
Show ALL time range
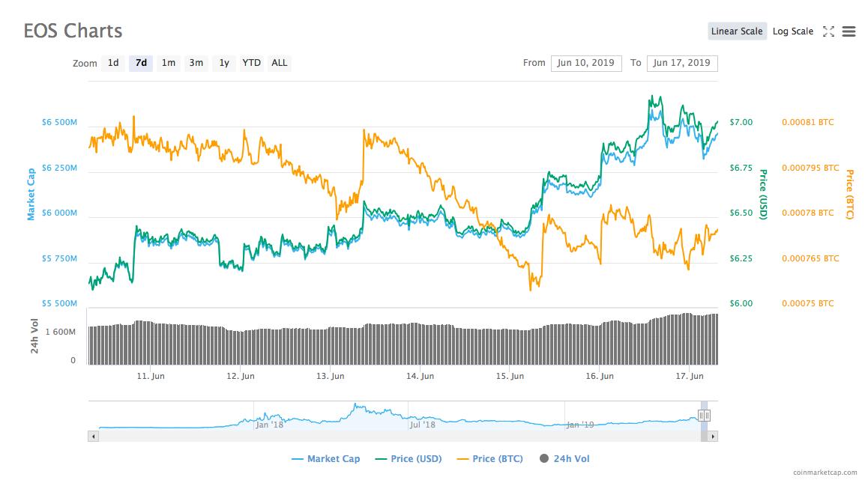coord(279,63)
